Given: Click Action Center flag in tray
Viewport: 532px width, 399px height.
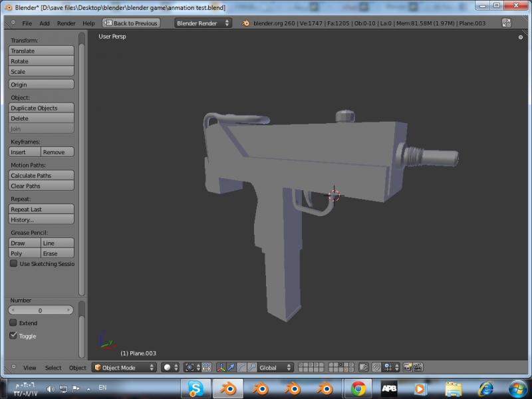Looking at the screenshot, I should 76,388.
